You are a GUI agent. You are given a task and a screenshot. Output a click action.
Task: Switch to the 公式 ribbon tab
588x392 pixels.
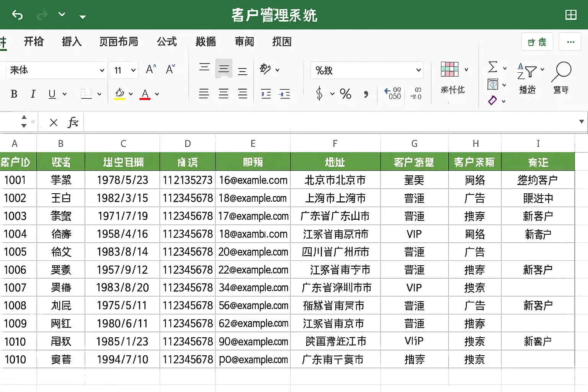[x=167, y=41]
